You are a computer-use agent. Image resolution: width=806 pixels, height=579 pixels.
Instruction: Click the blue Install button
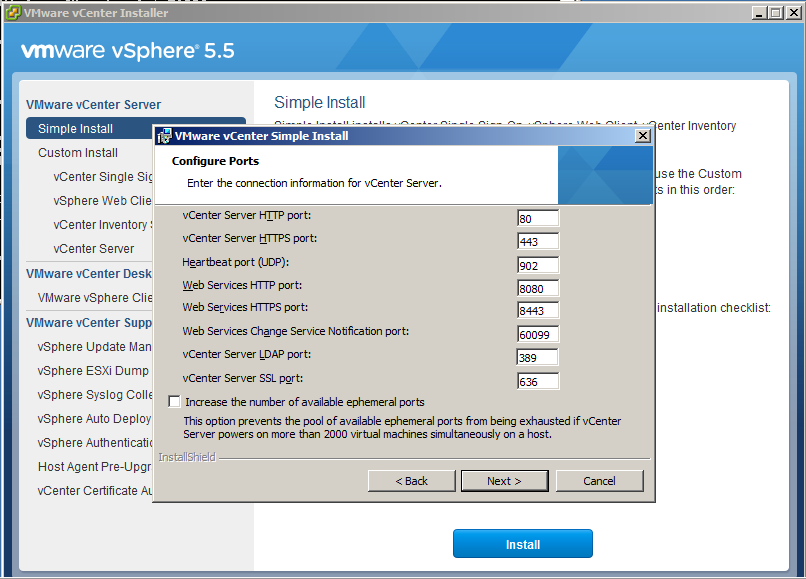pos(523,544)
